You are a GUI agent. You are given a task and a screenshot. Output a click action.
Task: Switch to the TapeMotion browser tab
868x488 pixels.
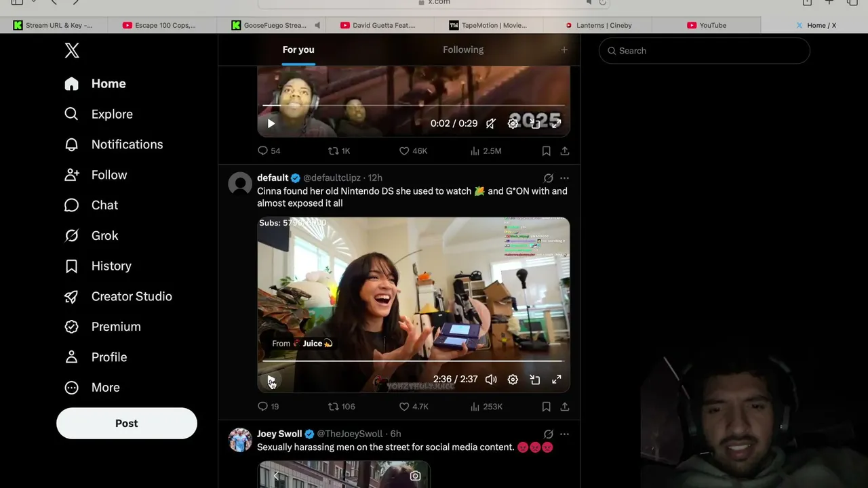pyautogui.click(x=490, y=25)
